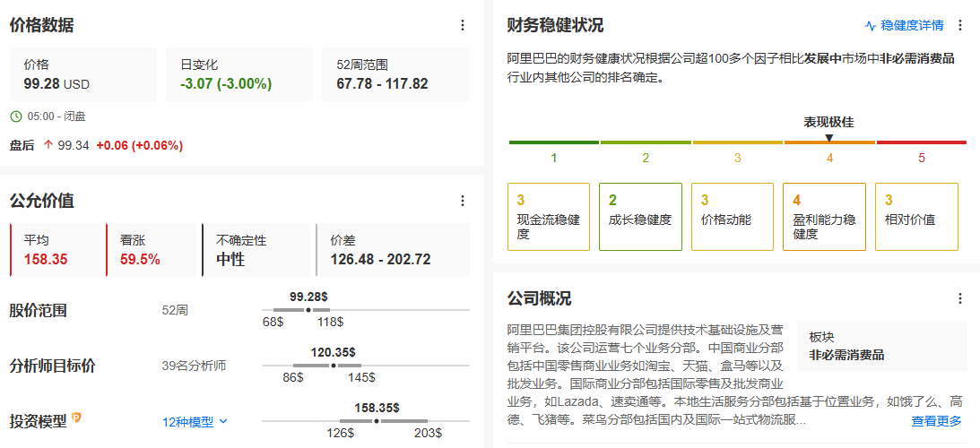Click the clock icon next to 05:00 闭盘

click(16, 116)
